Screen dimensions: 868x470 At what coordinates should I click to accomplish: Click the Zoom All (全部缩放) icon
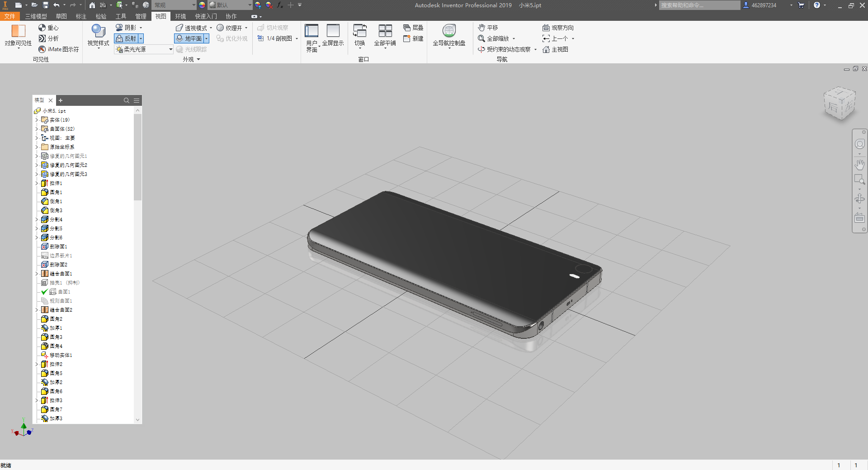point(495,38)
